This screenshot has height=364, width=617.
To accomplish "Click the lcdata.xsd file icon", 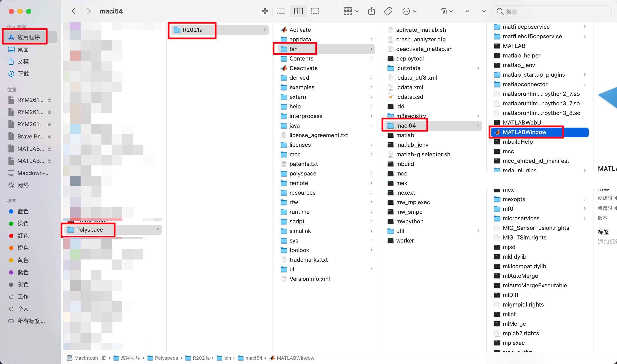I will [x=390, y=97].
